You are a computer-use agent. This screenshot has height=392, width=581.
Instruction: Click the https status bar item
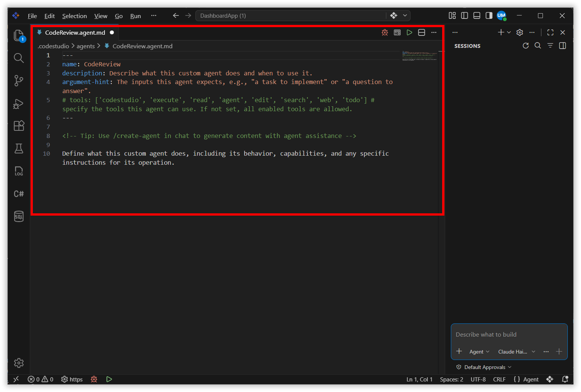tap(72, 379)
